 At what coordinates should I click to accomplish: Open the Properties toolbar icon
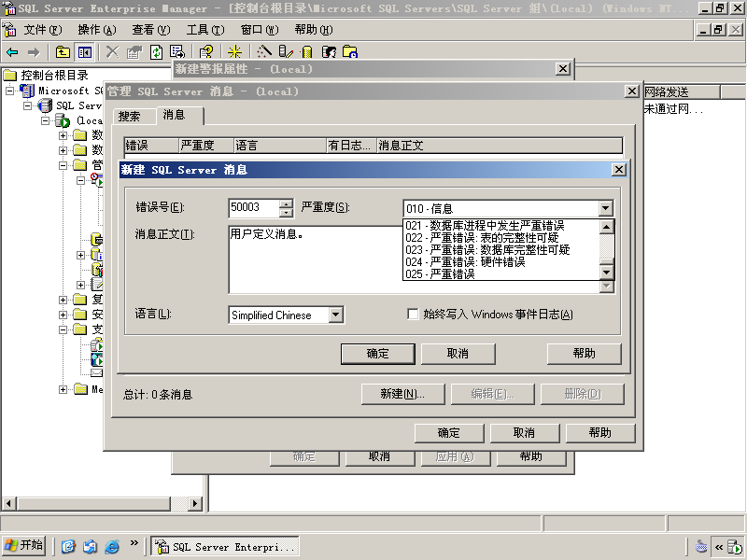(134, 52)
